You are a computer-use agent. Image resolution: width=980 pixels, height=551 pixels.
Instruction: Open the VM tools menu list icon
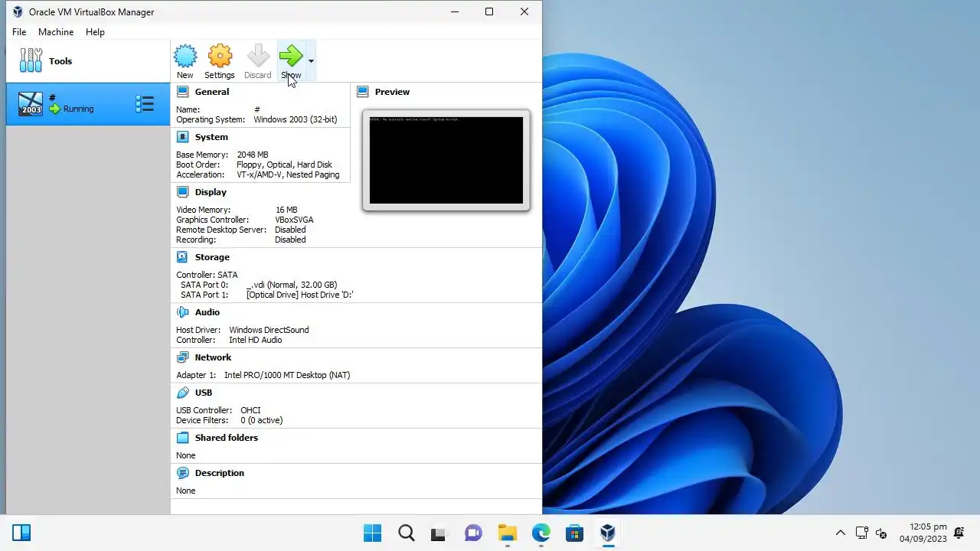click(145, 103)
